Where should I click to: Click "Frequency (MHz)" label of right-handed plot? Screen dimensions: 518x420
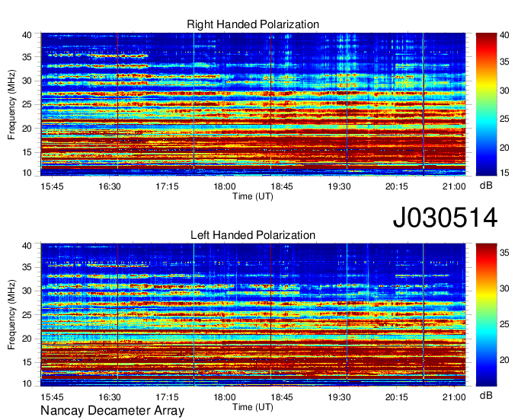pos(11,104)
